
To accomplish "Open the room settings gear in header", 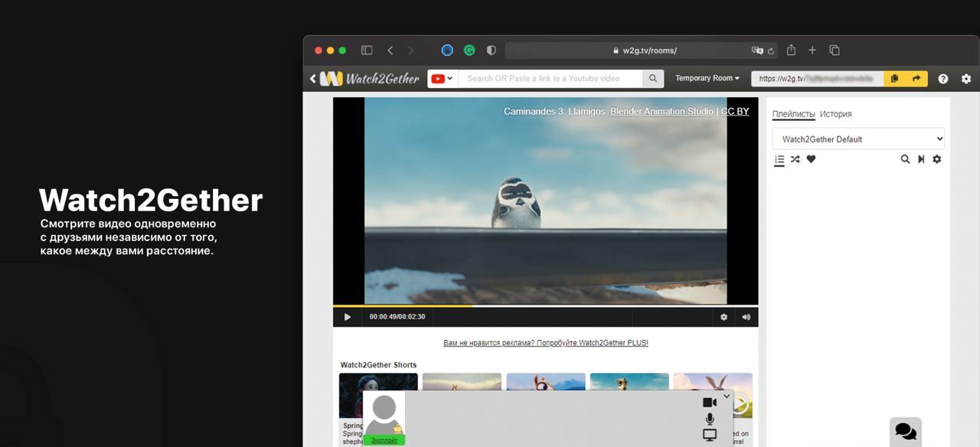I will click(x=966, y=79).
